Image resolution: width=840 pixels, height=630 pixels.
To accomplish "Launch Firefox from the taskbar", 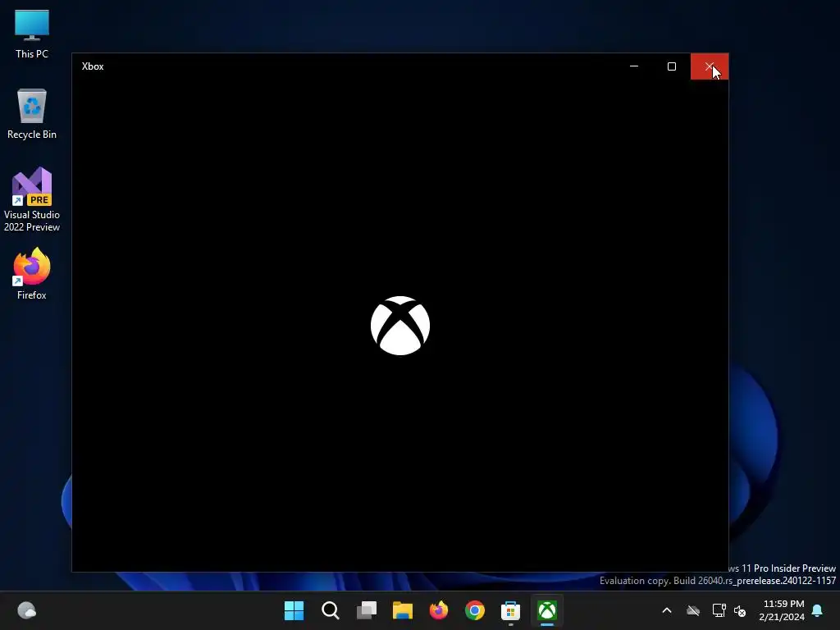I will 439,610.
